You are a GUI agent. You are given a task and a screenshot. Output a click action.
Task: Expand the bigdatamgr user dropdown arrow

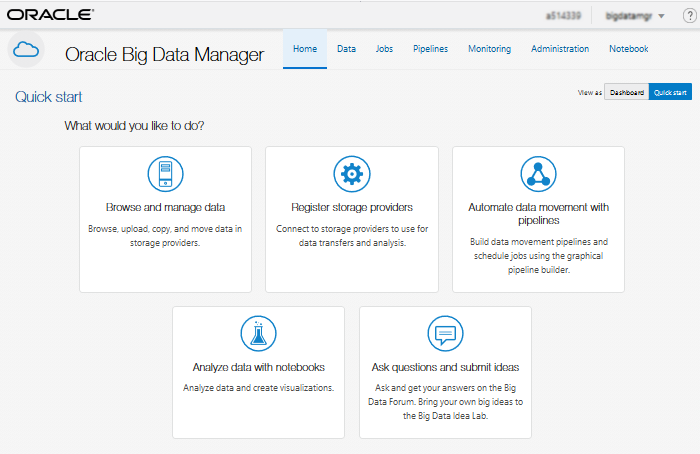pos(662,16)
